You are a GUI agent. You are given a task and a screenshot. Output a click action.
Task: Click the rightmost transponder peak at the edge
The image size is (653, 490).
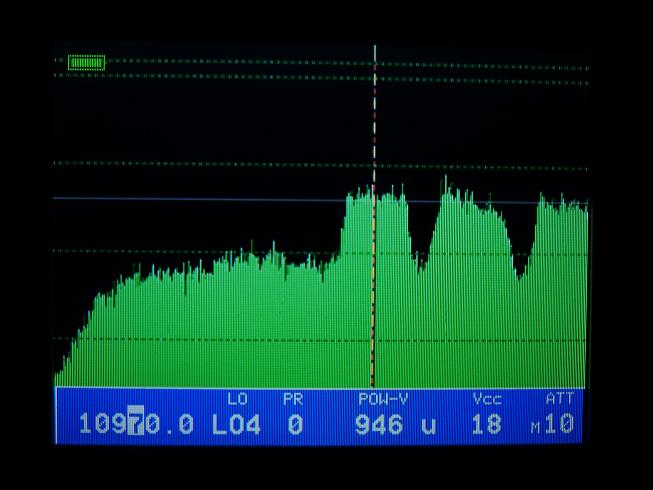(563, 210)
